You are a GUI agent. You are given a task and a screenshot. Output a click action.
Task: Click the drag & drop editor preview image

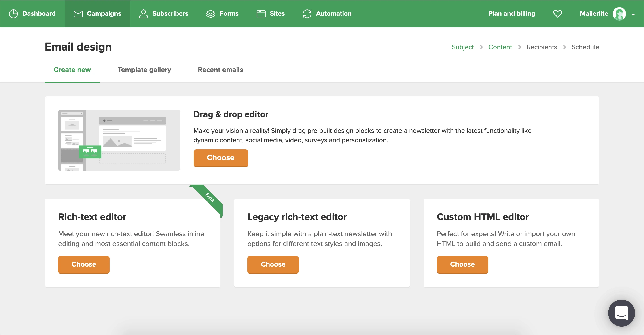[x=119, y=140]
